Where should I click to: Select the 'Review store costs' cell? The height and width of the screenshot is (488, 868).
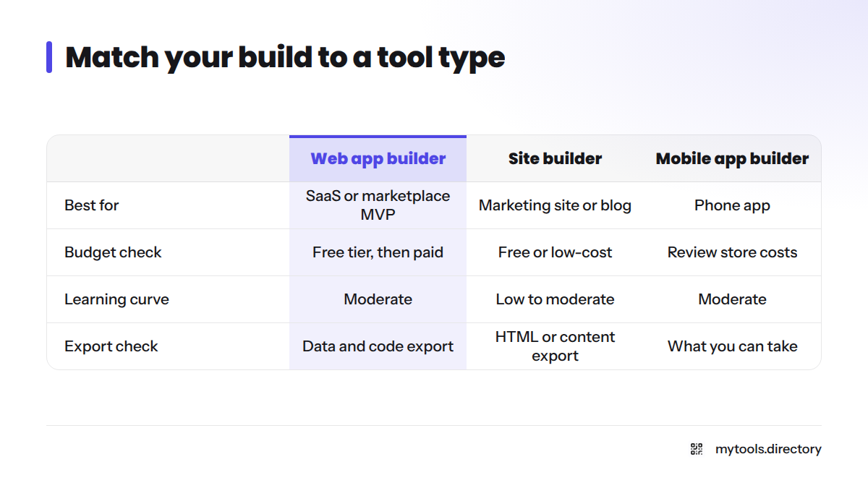(x=732, y=252)
